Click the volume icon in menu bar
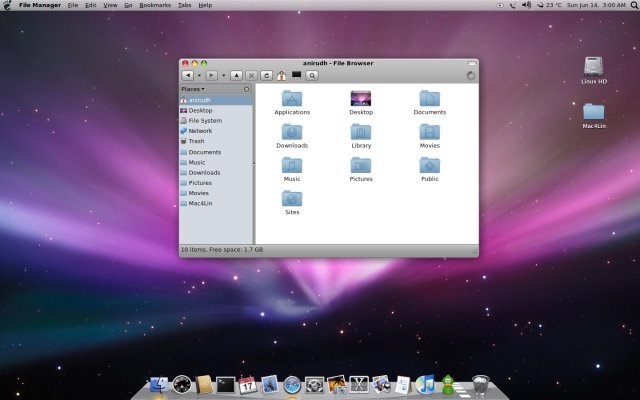This screenshot has height=400, width=640. (527, 5)
